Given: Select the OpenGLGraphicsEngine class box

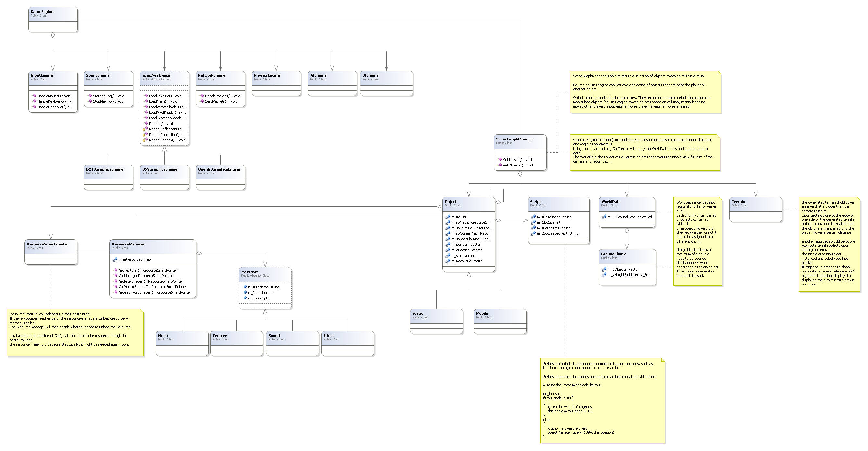Looking at the screenshot, I should (x=220, y=177).
